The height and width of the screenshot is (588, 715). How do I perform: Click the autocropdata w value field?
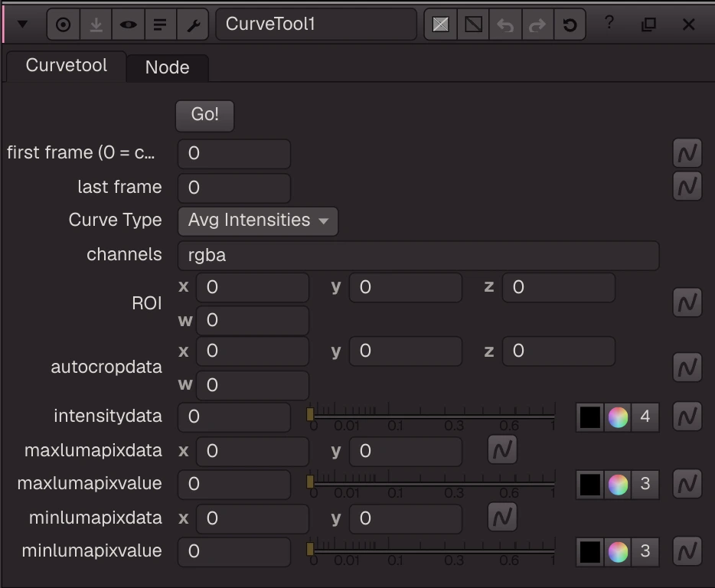point(253,385)
